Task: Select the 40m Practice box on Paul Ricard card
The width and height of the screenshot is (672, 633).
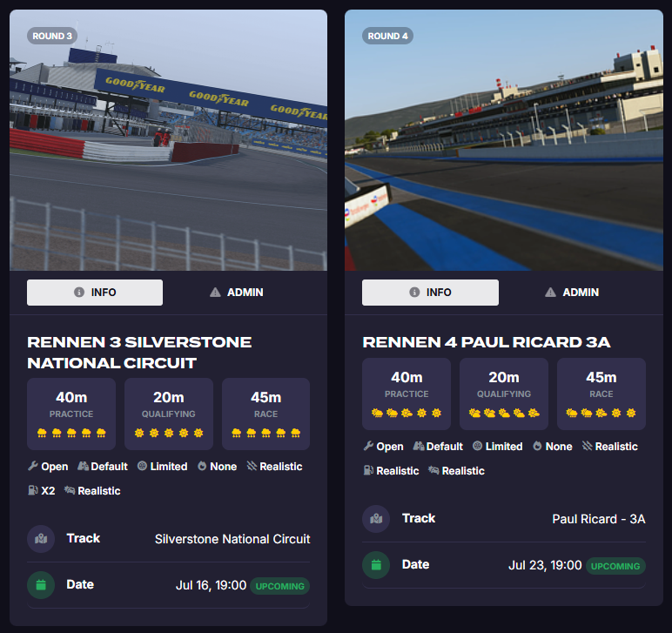Action: click(x=407, y=394)
